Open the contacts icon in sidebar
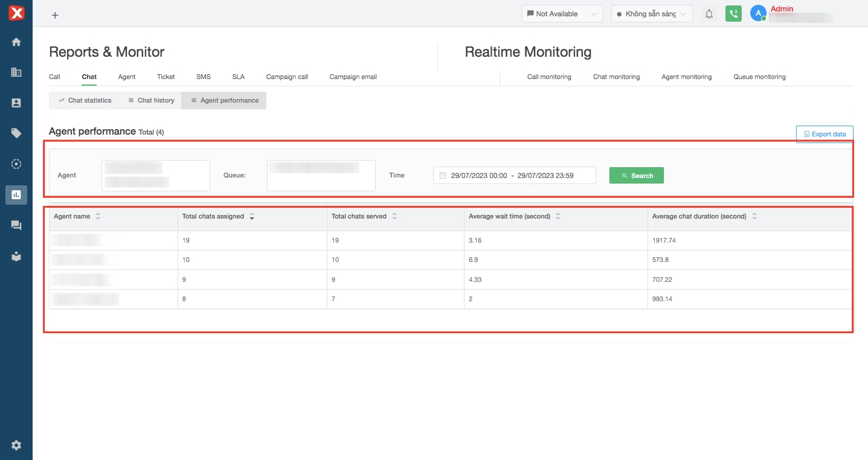This screenshot has height=460, width=868. coord(16,103)
